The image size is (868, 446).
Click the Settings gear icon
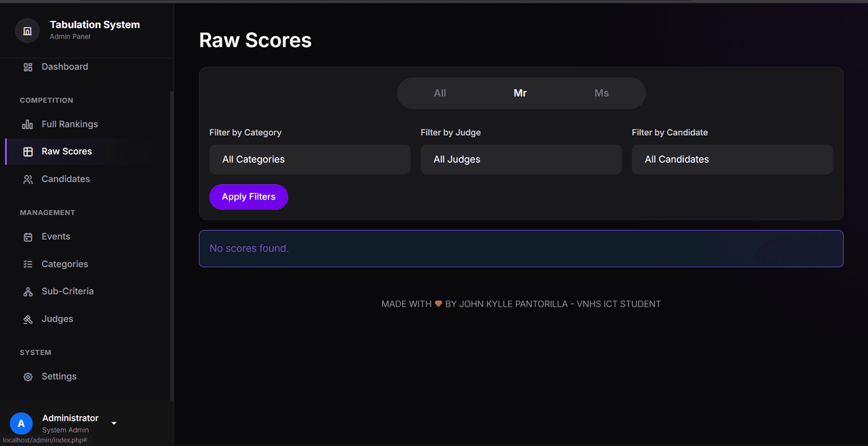click(x=28, y=377)
